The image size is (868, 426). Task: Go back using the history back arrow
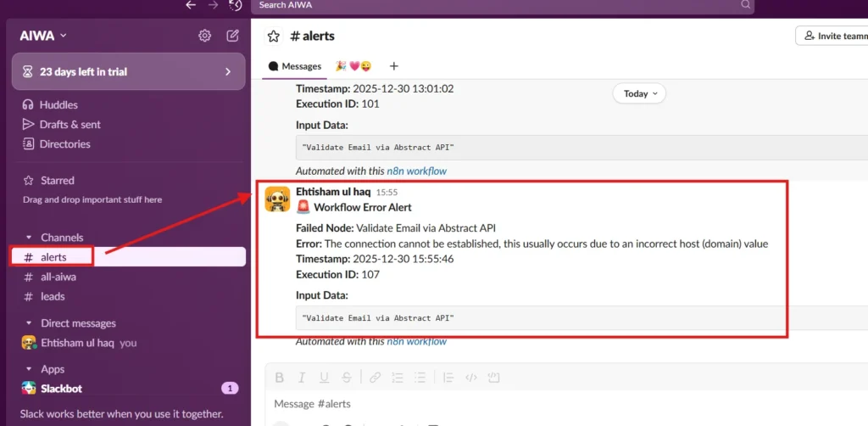191,5
